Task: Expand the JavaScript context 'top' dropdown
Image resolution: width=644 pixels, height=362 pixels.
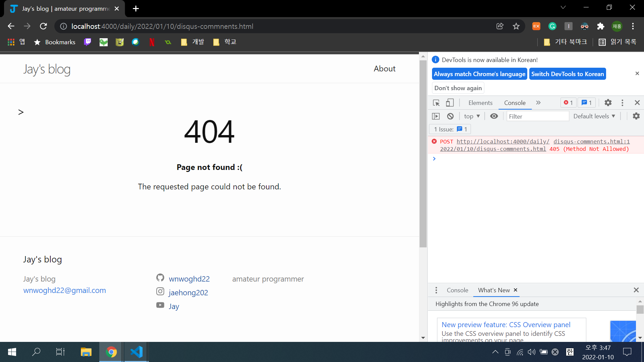Action: click(472, 116)
